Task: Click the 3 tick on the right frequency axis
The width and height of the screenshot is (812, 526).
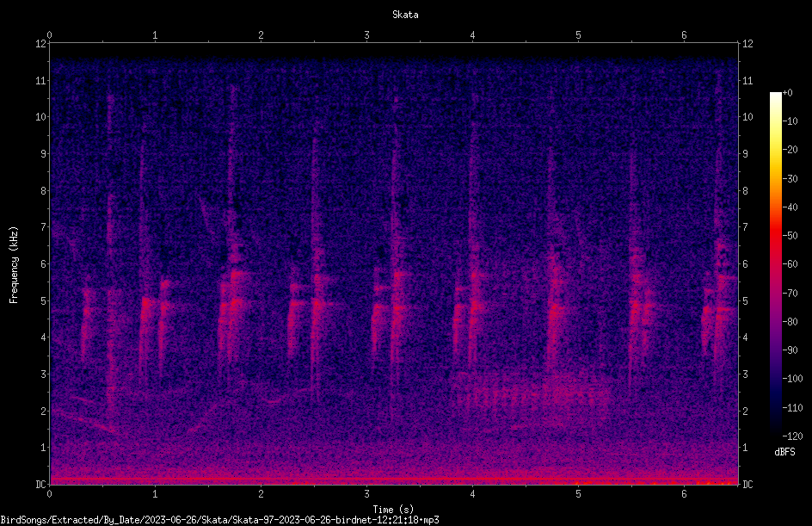Action: pyautogui.click(x=745, y=374)
